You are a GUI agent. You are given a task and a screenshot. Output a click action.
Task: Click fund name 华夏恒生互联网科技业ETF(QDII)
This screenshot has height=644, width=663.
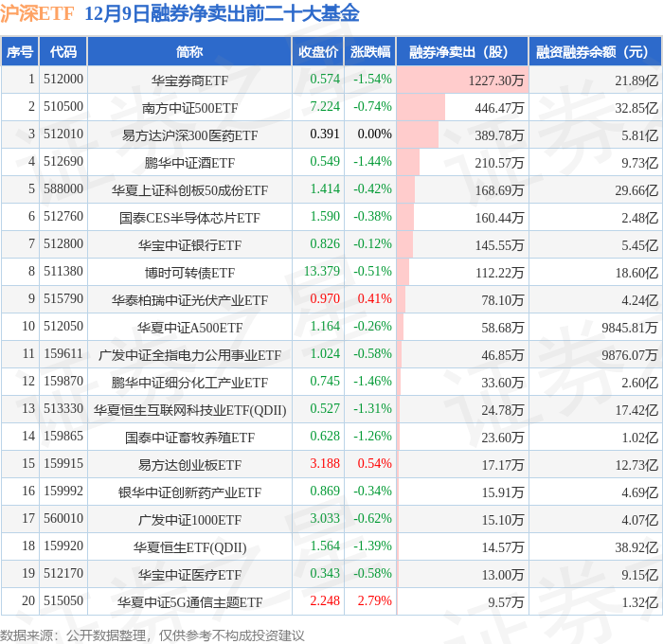189,410
